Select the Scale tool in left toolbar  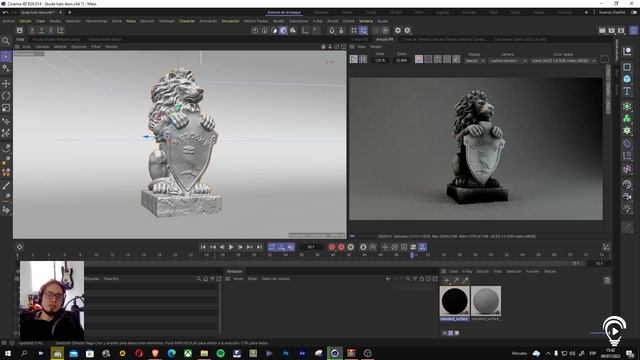coord(6,108)
